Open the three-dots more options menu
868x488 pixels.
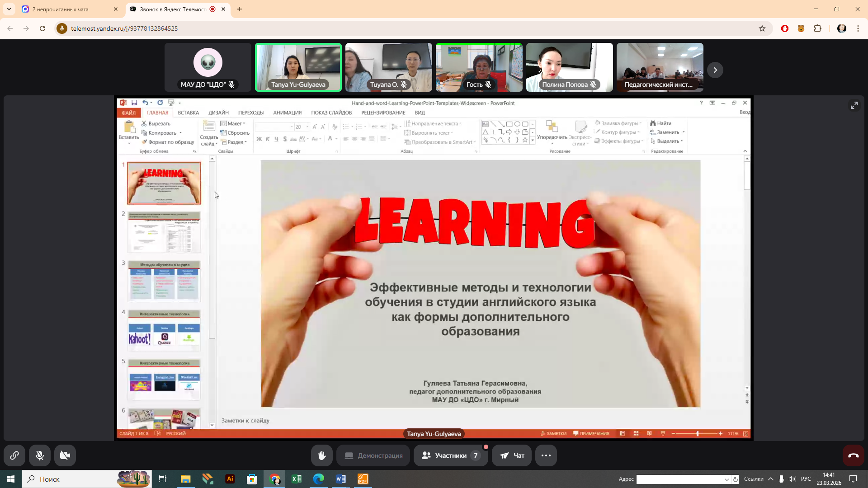click(x=546, y=455)
